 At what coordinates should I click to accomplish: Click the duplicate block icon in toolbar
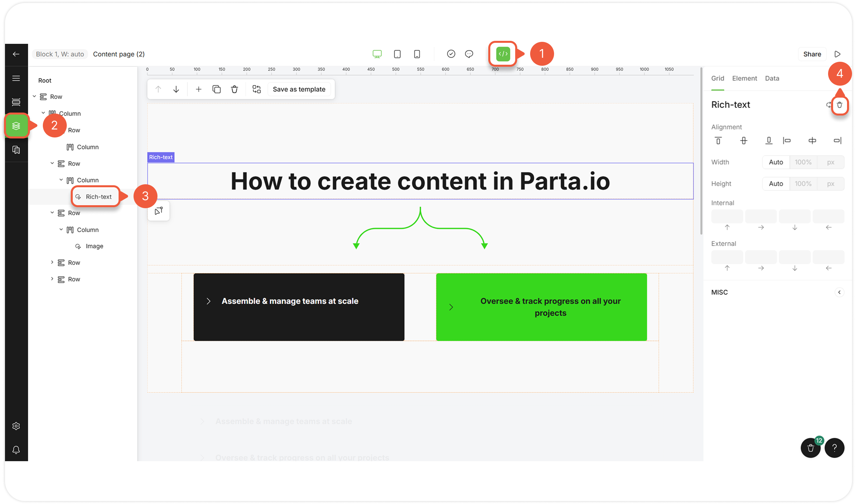pyautogui.click(x=216, y=89)
